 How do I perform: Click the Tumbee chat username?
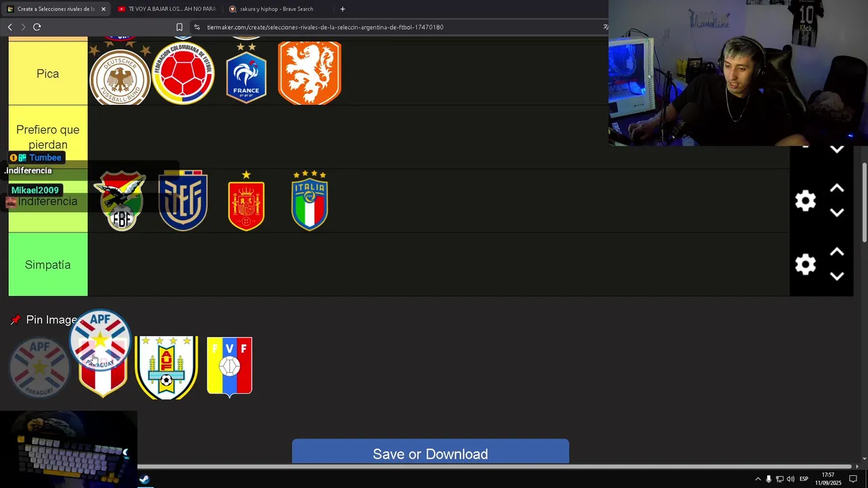45,157
